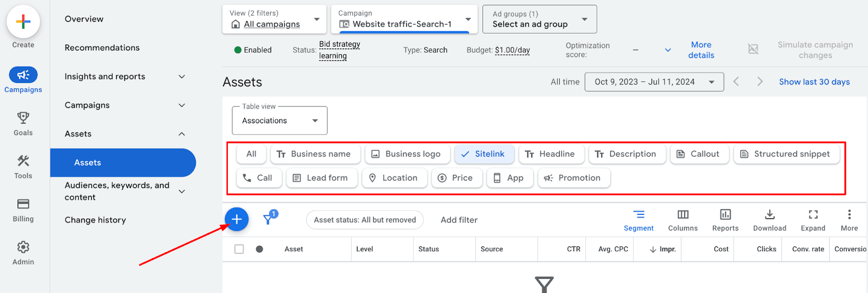The width and height of the screenshot is (868, 293).
Task: Toggle the Sitelink asset chip
Action: (x=484, y=154)
